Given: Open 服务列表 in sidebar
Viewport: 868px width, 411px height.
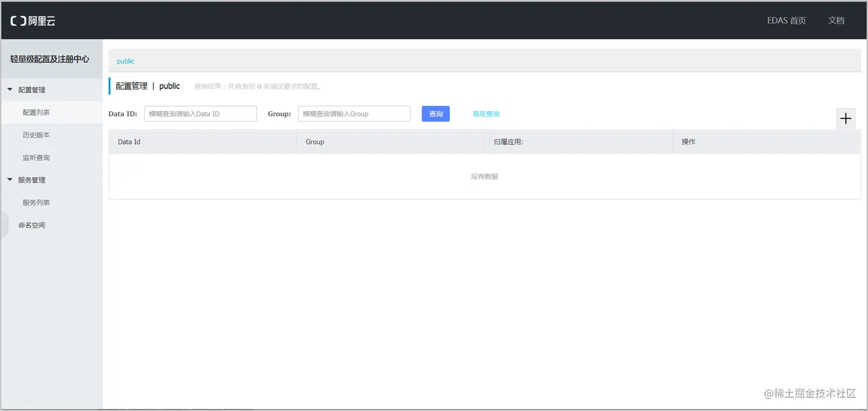Looking at the screenshot, I should [x=36, y=203].
